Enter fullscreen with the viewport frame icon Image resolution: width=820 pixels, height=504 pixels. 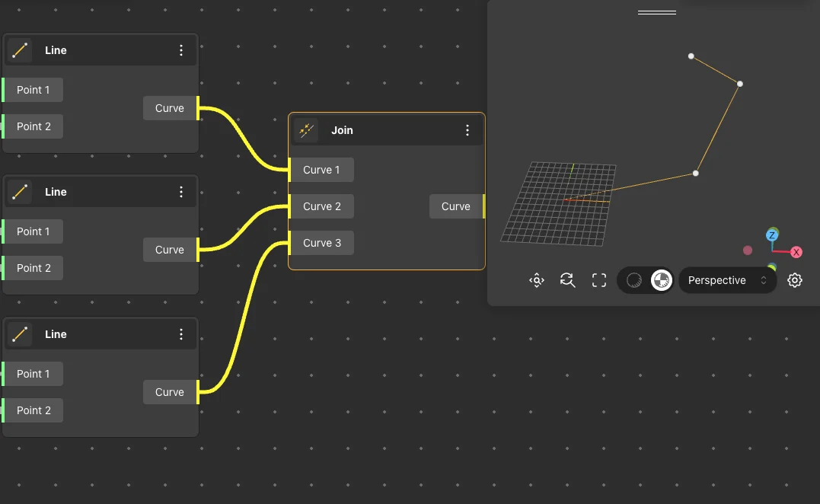[599, 280]
